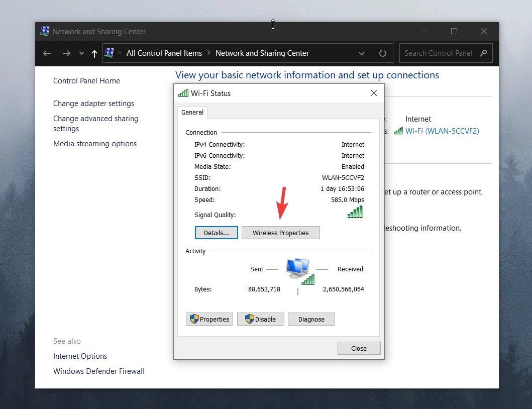Go up one folder level arrow
The image size is (532, 409).
tap(94, 54)
